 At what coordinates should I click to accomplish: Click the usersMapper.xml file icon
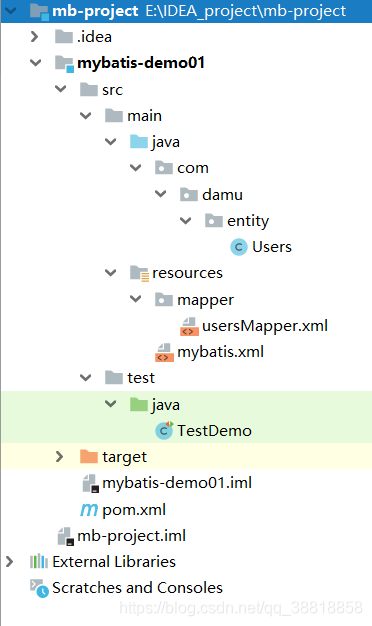[188, 326]
